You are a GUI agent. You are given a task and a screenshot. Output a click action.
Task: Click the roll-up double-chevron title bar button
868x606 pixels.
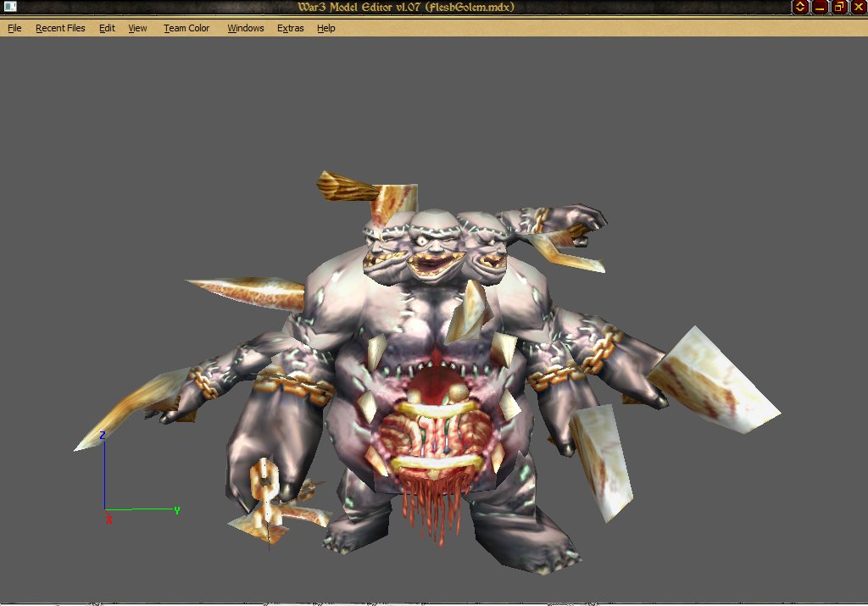coord(800,7)
